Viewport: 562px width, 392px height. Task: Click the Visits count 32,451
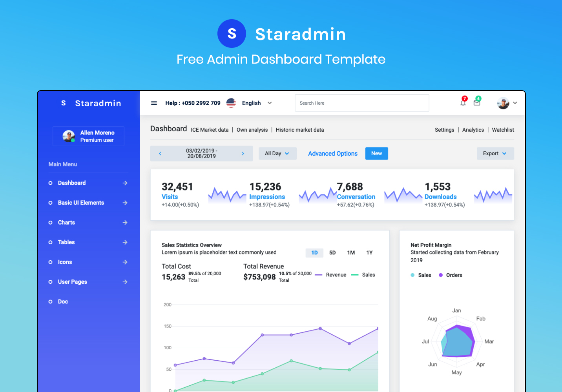click(177, 187)
